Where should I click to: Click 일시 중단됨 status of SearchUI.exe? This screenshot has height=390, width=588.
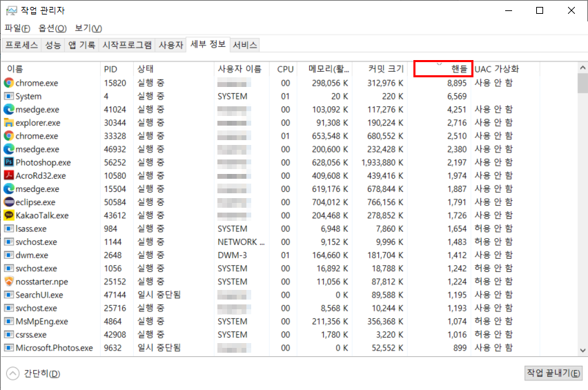(x=159, y=295)
